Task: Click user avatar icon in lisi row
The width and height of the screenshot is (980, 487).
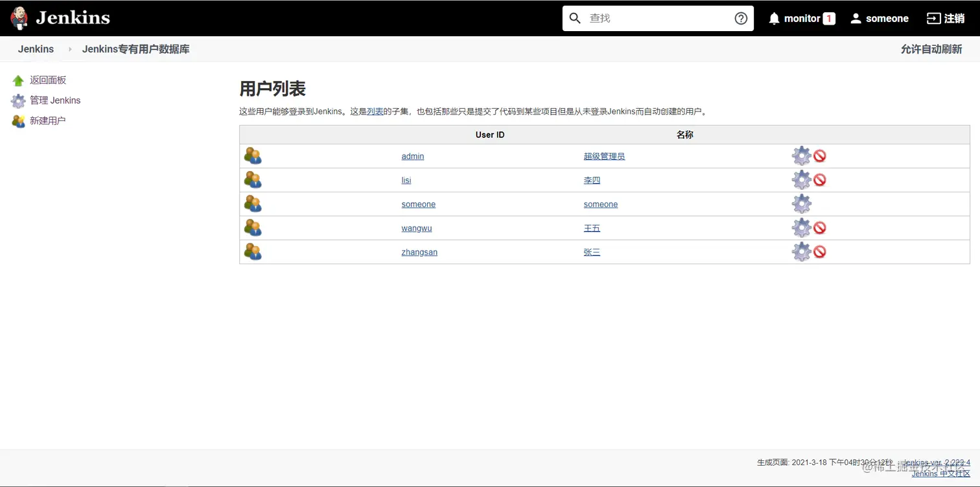Action: pyautogui.click(x=253, y=180)
